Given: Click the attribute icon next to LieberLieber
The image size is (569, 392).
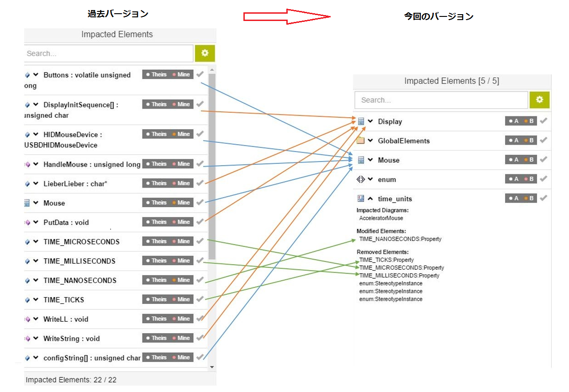Looking at the screenshot, I should click(27, 183).
